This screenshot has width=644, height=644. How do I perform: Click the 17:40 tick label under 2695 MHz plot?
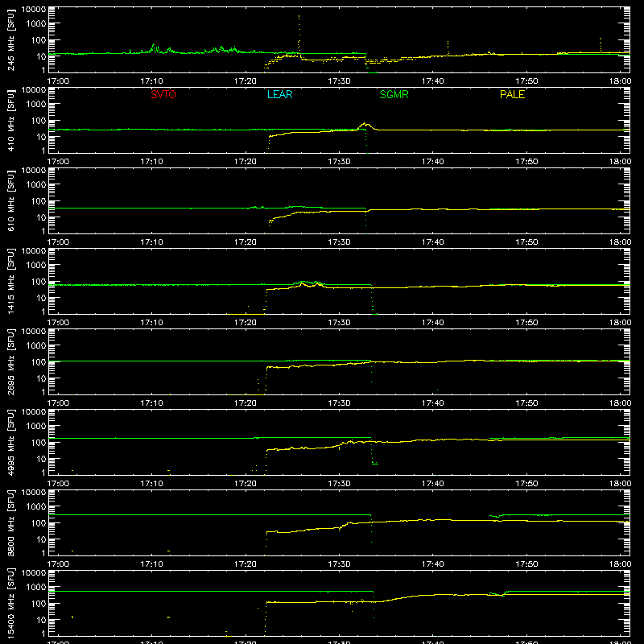point(433,403)
